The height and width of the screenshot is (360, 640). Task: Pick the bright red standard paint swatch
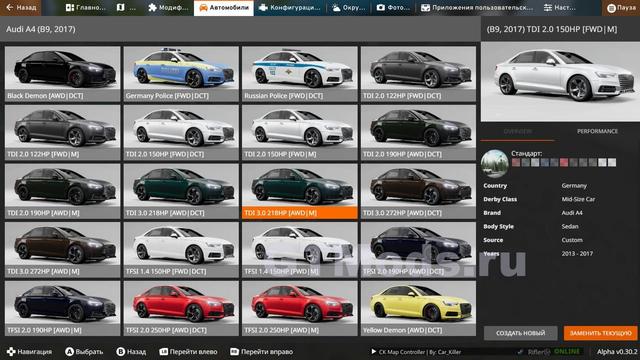[x=564, y=162]
